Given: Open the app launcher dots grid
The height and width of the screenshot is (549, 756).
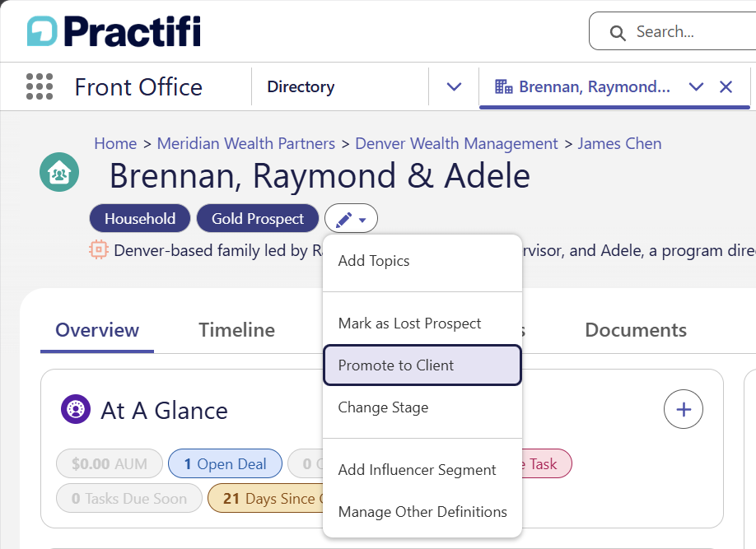Looking at the screenshot, I should [x=40, y=86].
